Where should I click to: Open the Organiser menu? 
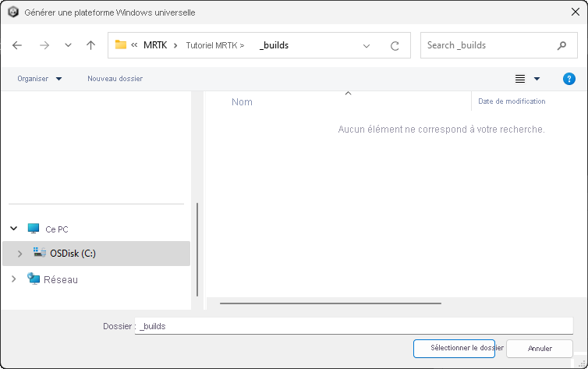coord(39,79)
